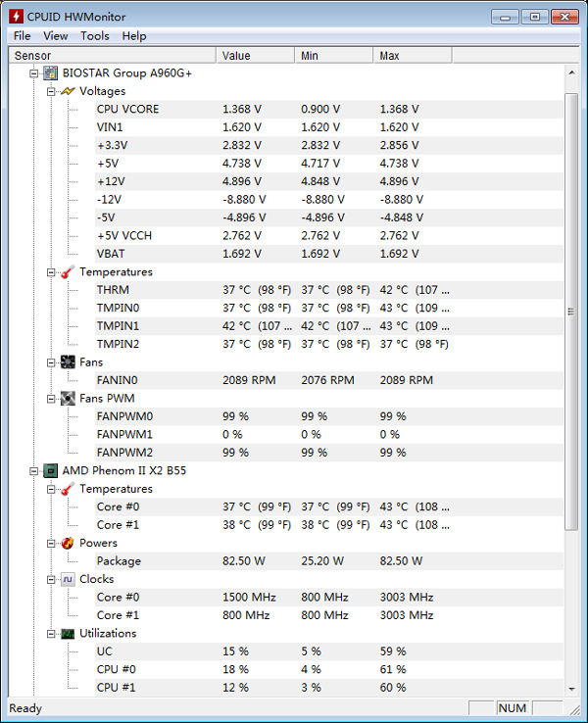Viewport: 588px width, 723px height.
Task: Select the Package power row
Action: pos(329,561)
